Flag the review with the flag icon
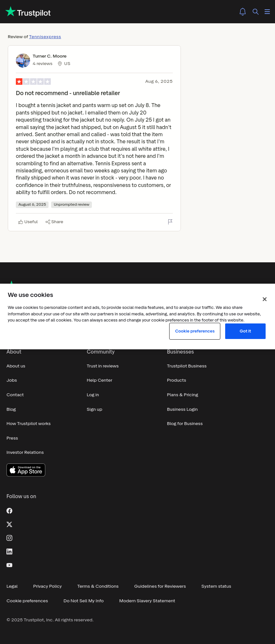Viewport: 275px width, 644px height. tap(170, 222)
